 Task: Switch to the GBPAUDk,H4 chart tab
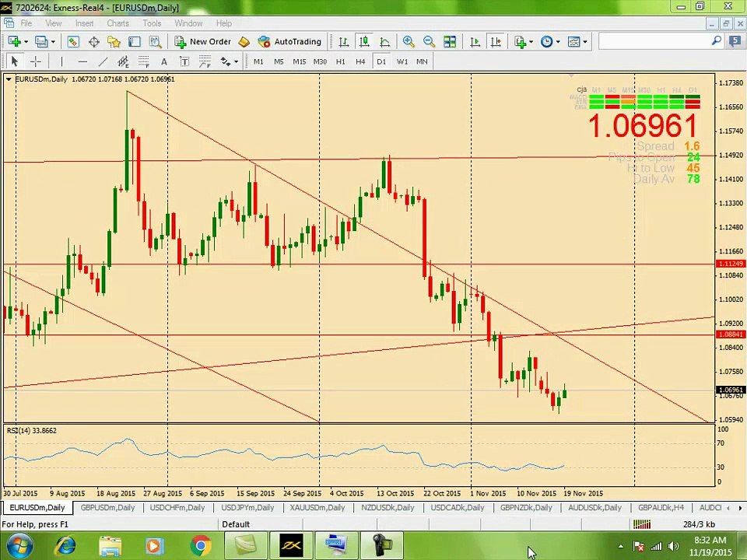(661, 508)
